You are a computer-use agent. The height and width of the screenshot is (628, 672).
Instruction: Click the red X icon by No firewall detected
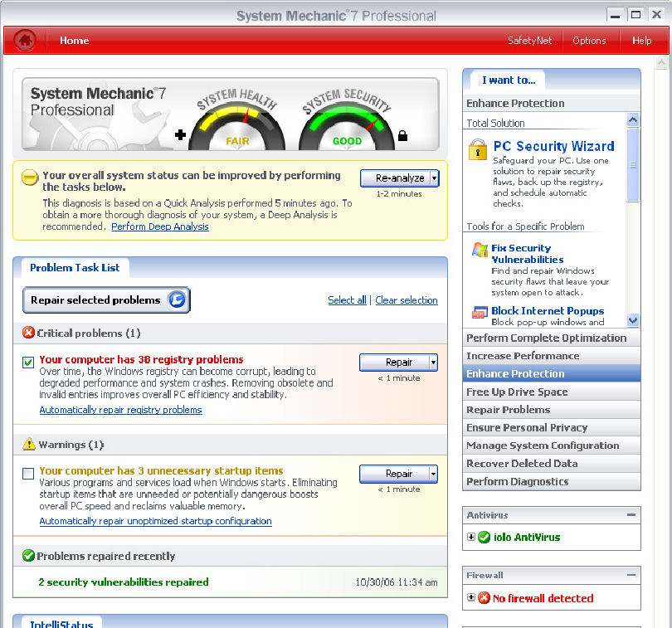pos(484,597)
